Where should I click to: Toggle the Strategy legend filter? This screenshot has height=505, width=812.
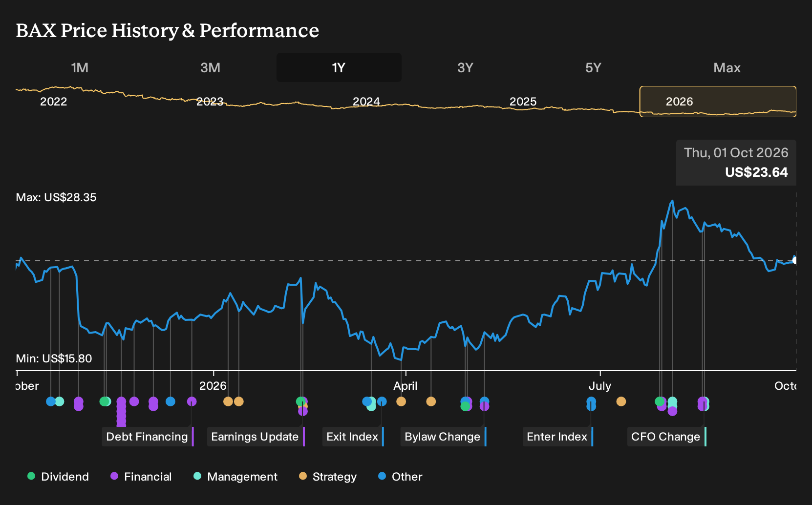click(328, 477)
